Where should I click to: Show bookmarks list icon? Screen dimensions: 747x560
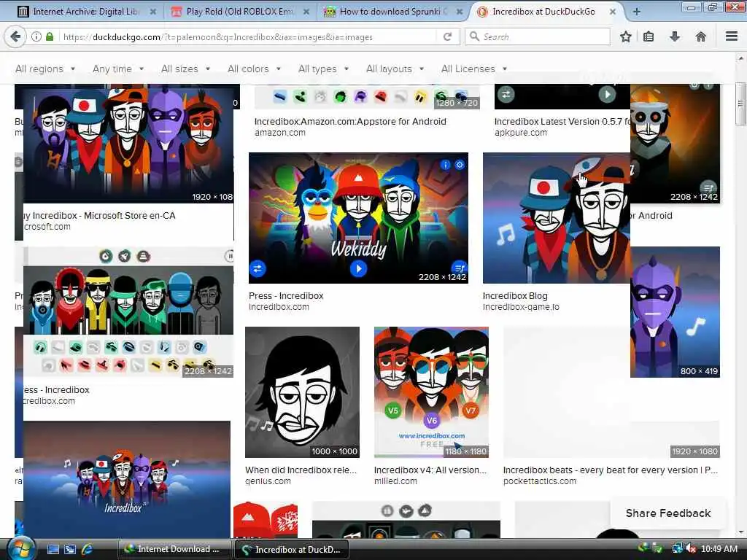(649, 36)
